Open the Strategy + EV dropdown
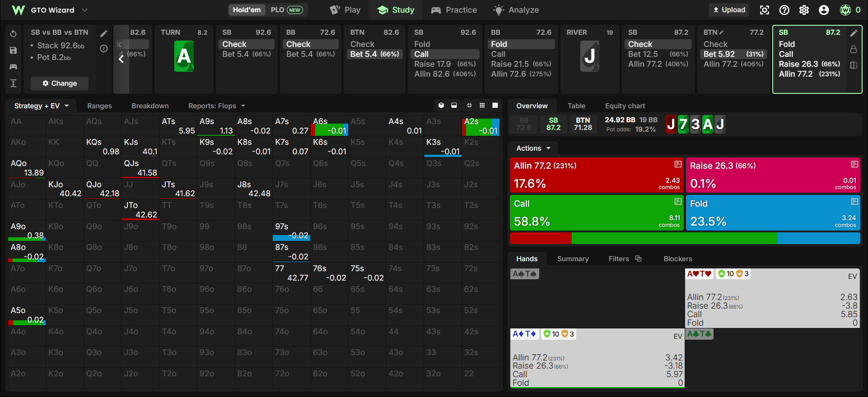Image resolution: width=868 pixels, height=397 pixels. click(x=42, y=106)
